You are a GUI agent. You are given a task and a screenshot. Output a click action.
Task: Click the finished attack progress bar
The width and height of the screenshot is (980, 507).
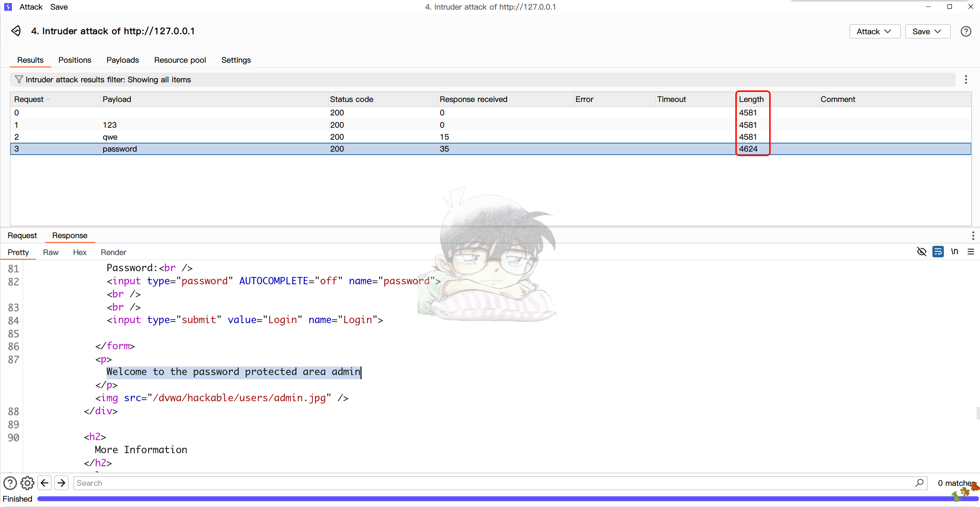point(508,499)
